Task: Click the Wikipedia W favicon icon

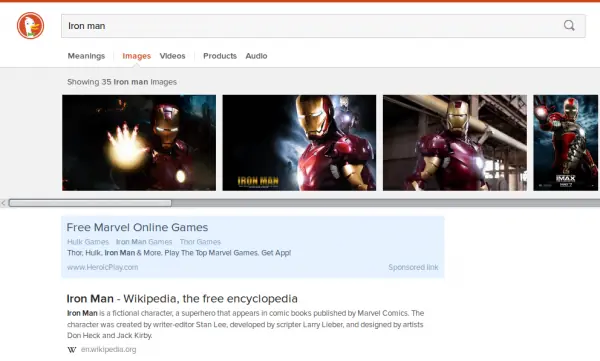Action: pyautogui.click(x=72, y=350)
